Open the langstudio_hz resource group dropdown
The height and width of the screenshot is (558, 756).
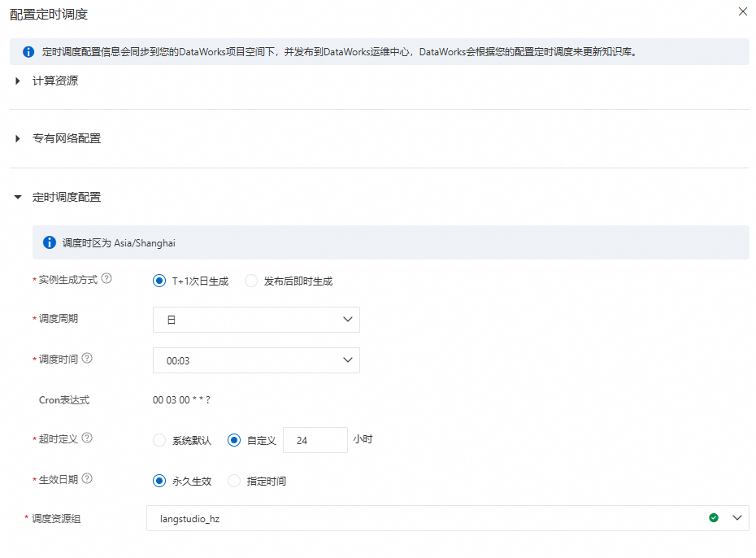pos(736,517)
